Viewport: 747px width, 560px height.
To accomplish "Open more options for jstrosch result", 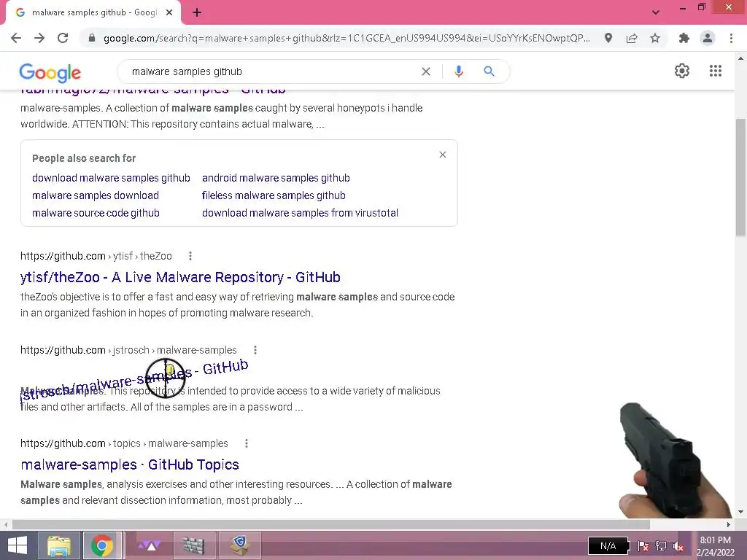I will (255, 350).
